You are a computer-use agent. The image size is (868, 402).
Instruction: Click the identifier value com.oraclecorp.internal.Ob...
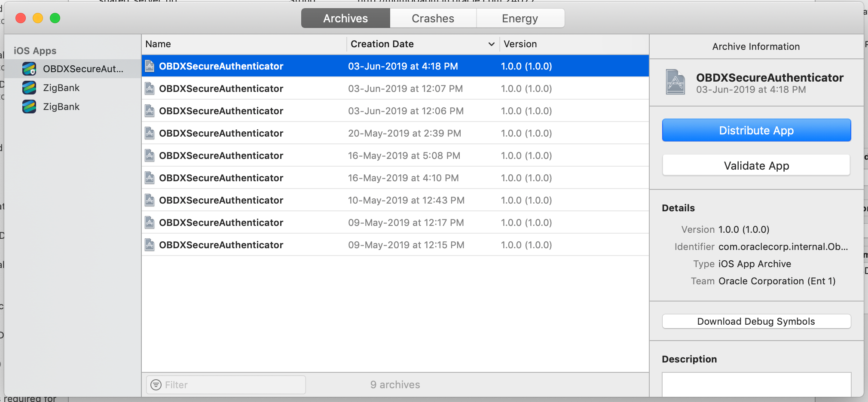(x=783, y=247)
